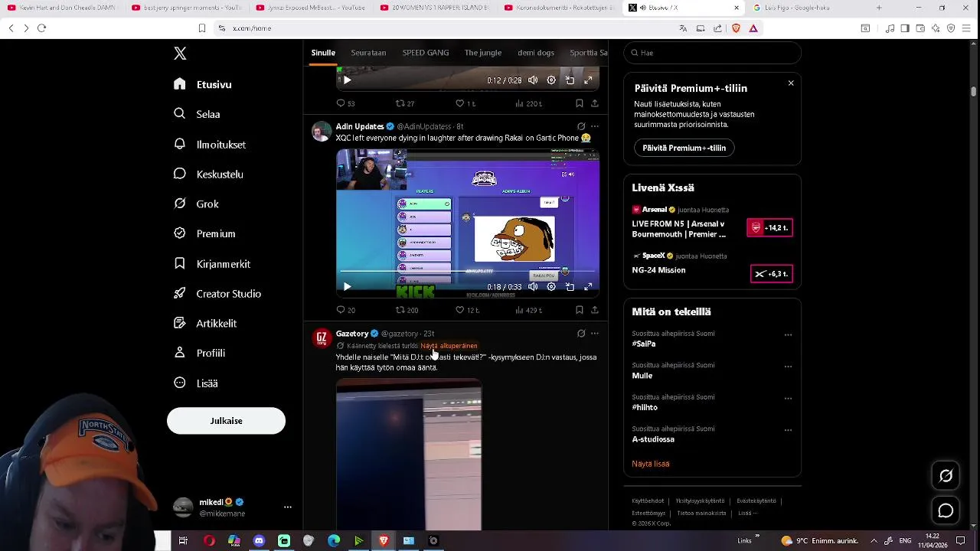Open Lisää more menu
Screen dimensions: 980x551
pyautogui.click(x=196, y=383)
